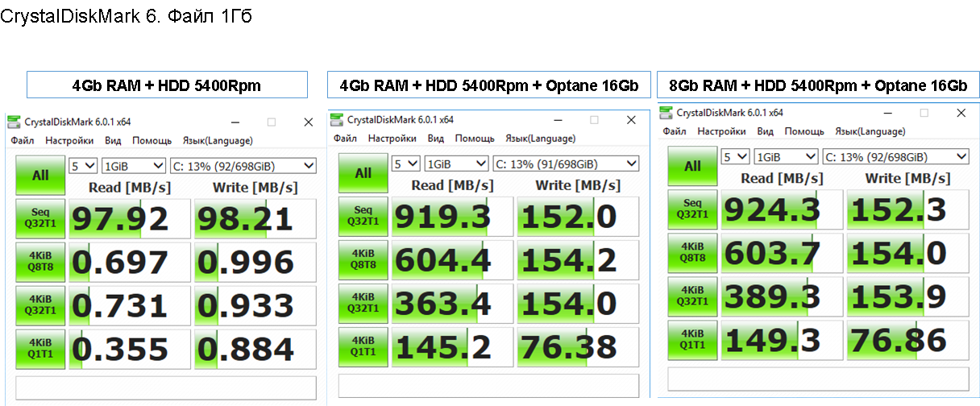Screen dimensions: 980x406
Task: Open Файл menu in left window
Action: point(23,141)
